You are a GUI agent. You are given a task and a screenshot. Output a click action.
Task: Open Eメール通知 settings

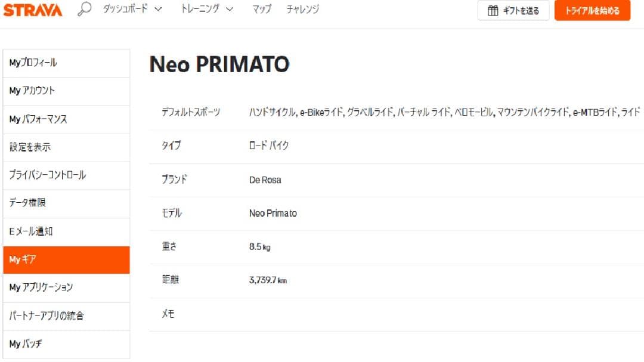pos(29,231)
